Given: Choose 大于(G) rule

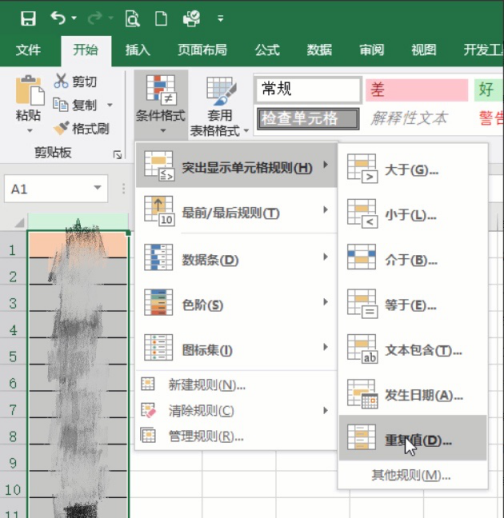Looking at the screenshot, I should point(413,169).
